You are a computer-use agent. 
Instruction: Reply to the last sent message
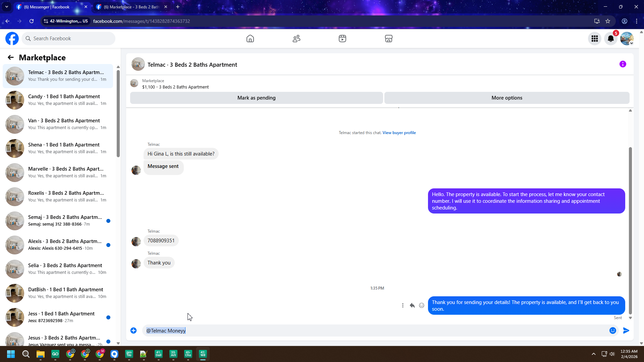pos(412,305)
